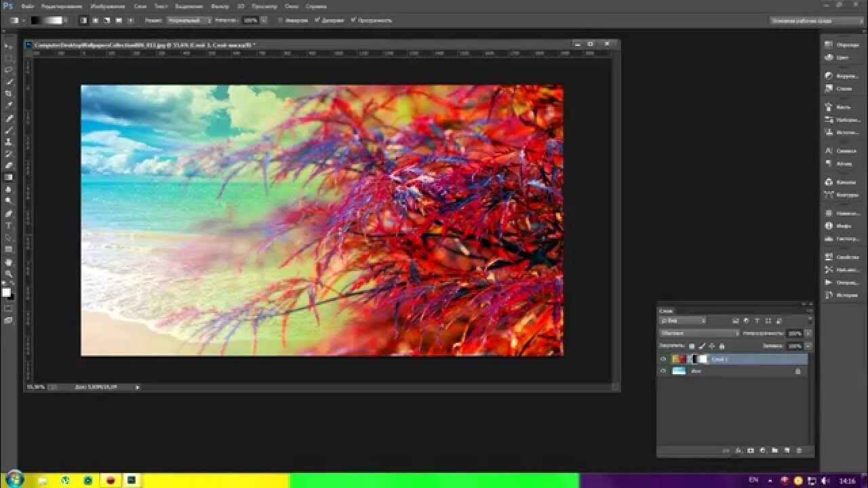868x488 pixels.
Task: Open the workspace switcher dropdown
Action: [816, 20]
